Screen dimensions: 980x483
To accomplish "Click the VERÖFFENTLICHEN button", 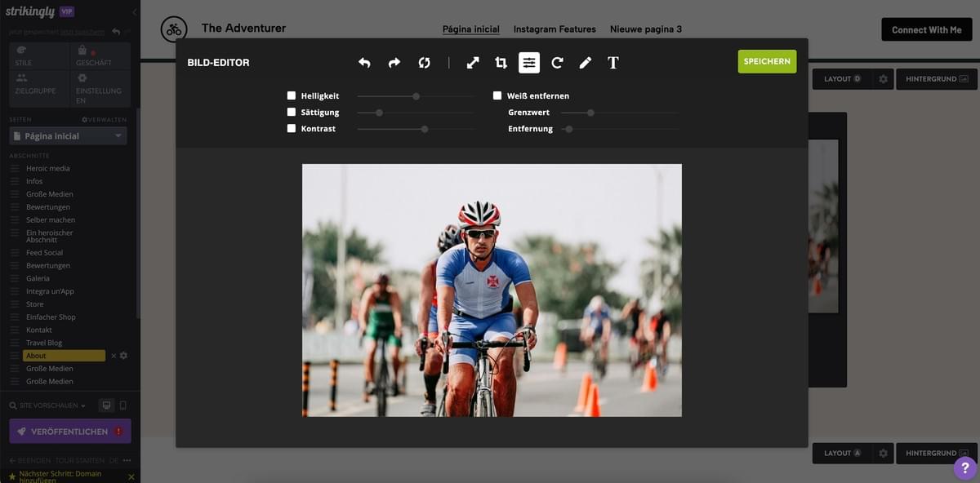I will click(69, 431).
